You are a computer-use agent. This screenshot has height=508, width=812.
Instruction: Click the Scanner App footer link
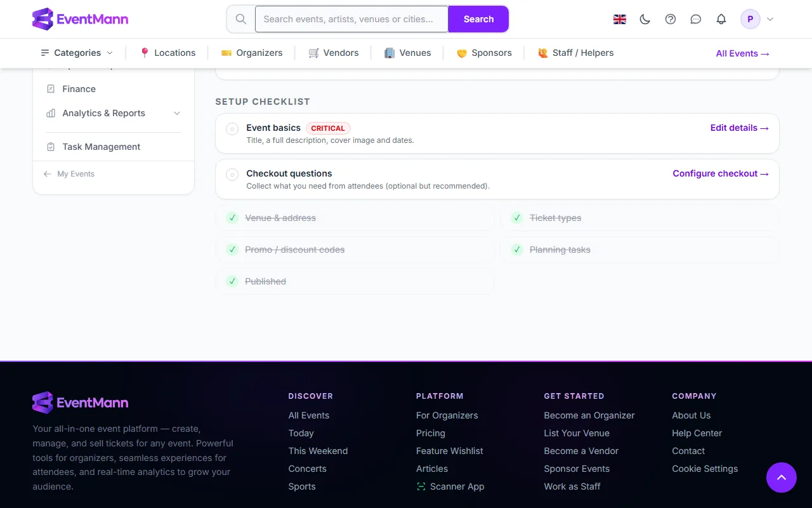[450, 486]
